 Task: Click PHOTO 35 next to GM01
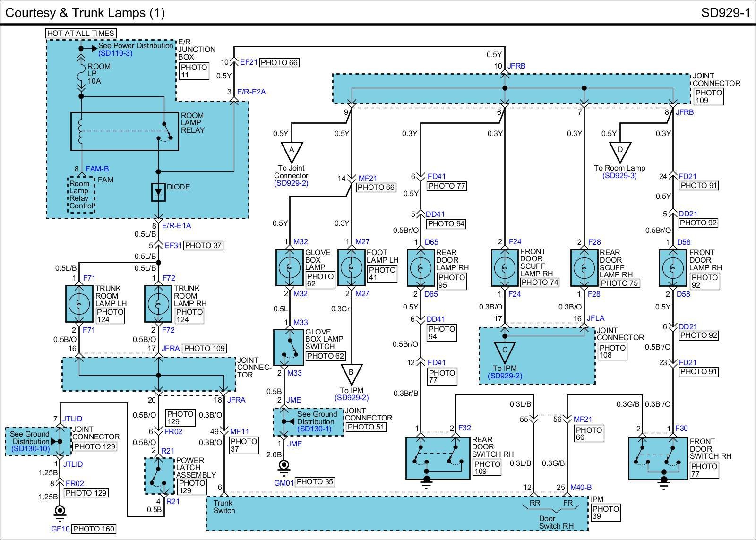pos(315,482)
